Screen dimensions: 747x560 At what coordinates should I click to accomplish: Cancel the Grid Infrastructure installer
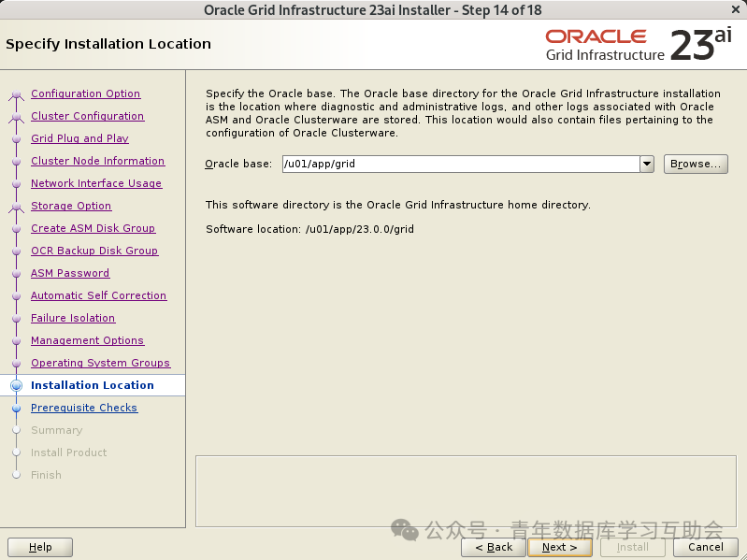pos(706,547)
